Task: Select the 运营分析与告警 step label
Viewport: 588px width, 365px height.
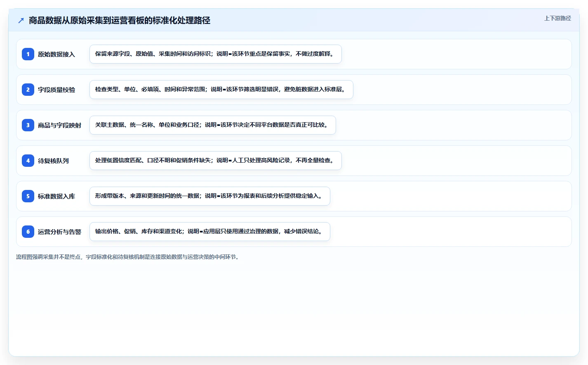Action: tap(59, 232)
